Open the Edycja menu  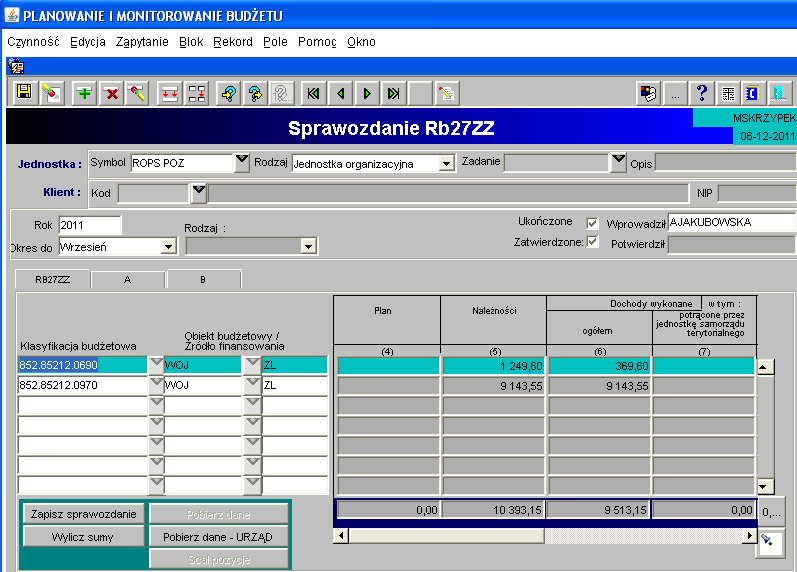pyautogui.click(x=88, y=42)
